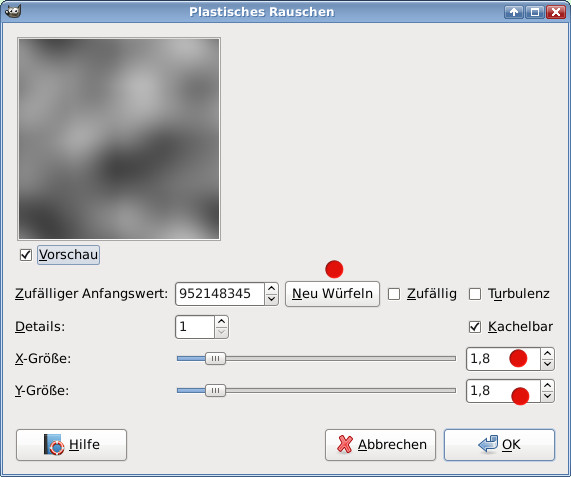Click the X-Größe slider handle
This screenshot has height=477, width=571.
215,359
